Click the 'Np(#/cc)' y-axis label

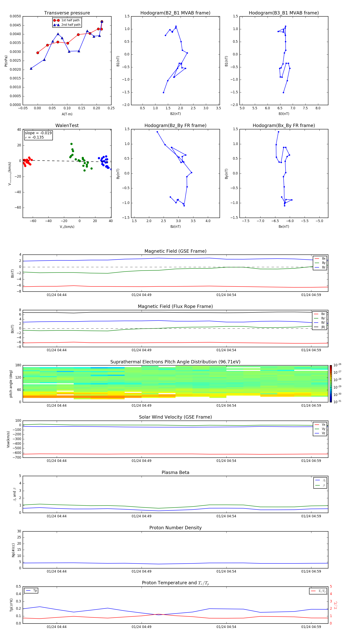[x=13, y=550]
